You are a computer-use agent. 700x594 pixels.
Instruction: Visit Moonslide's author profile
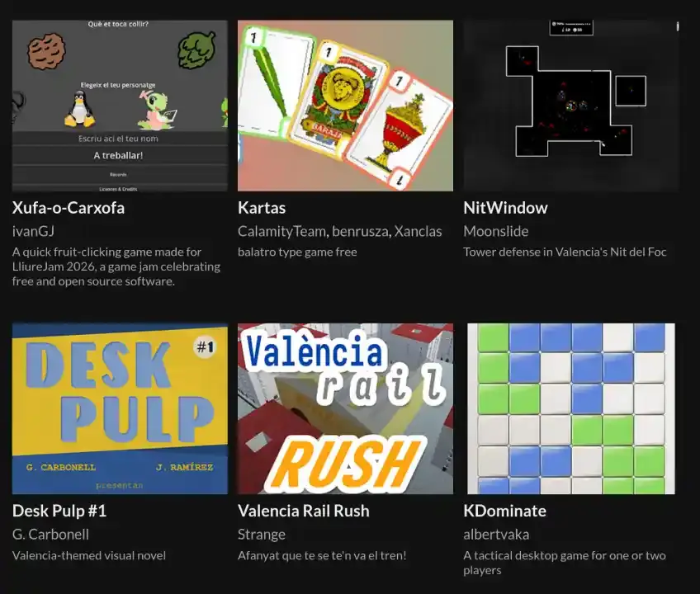coord(496,231)
